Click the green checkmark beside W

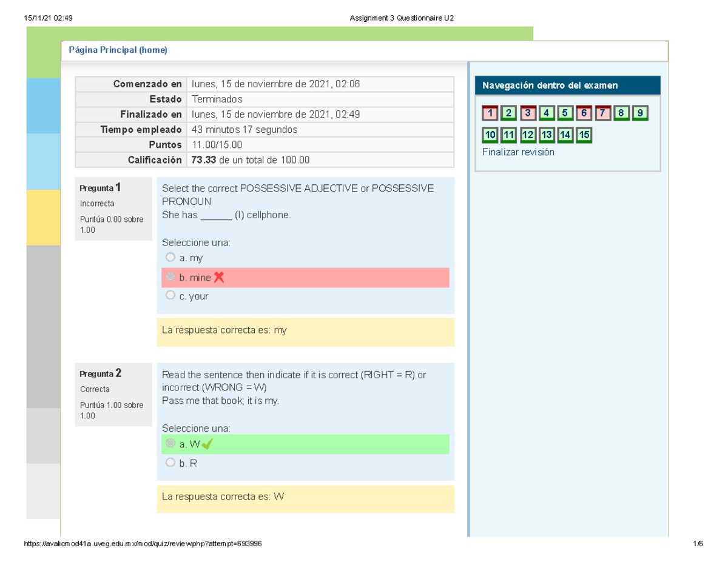point(207,444)
